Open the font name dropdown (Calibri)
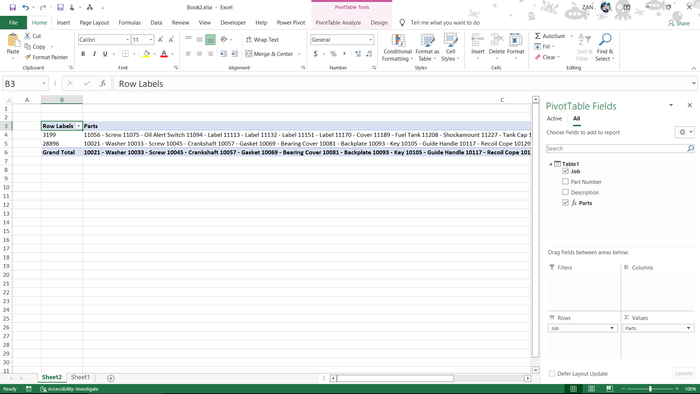700x394 pixels. point(128,40)
